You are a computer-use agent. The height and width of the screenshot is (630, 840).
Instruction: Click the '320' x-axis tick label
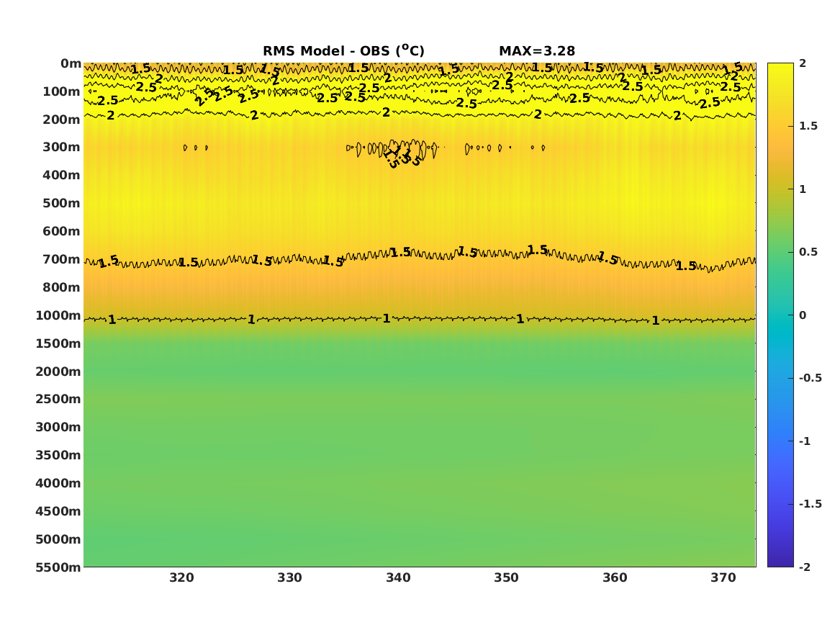183,577
